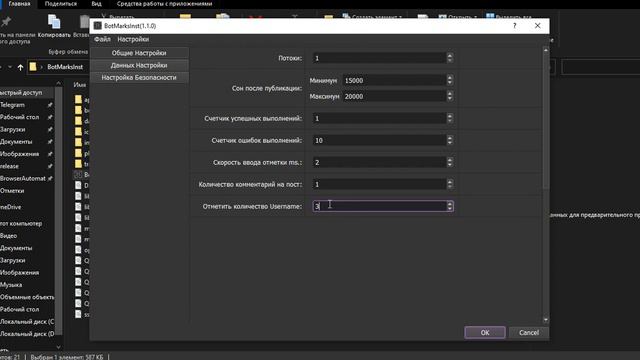Click BotMarksInst in the Explorer address bar

coord(65,67)
